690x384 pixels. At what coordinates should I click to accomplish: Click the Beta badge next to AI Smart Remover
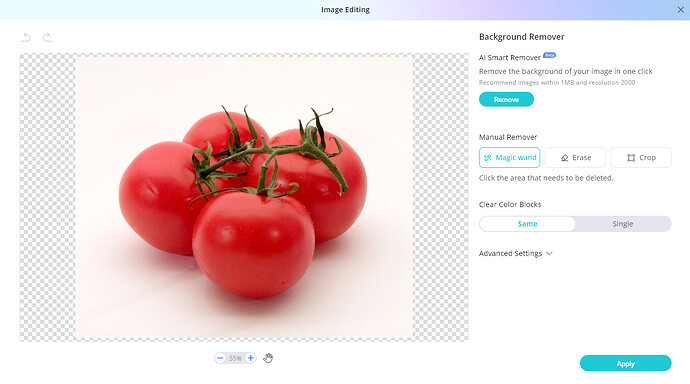tap(549, 55)
